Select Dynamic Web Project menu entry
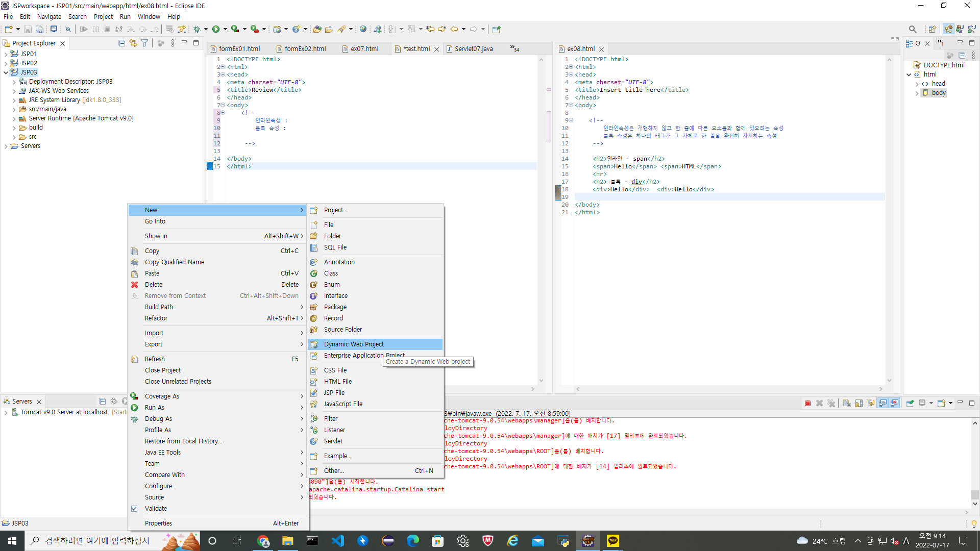Screen dimensions: 980x551 [354, 344]
